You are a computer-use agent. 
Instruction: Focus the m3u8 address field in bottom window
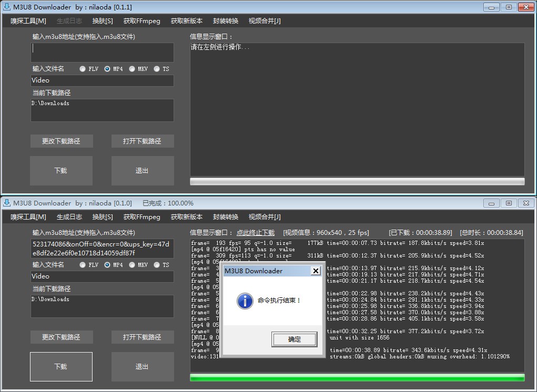pyautogui.click(x=102, y=249)
